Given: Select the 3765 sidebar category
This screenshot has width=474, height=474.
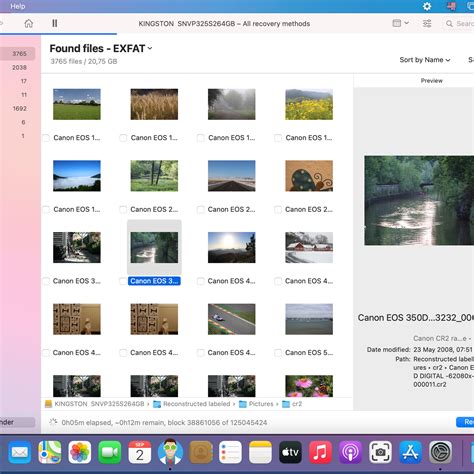Looking at the screenshot, I should tap(17, 54).
